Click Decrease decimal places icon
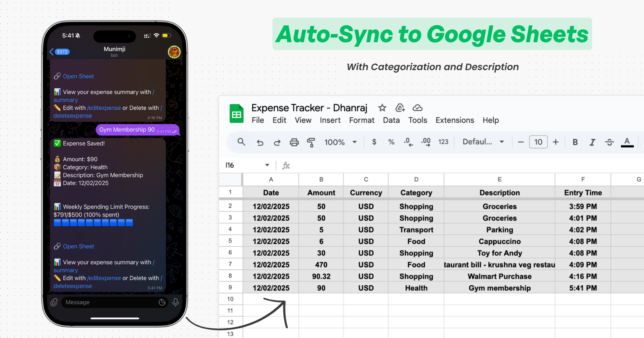This screenshot has height=338, width=644. click(x=408, y=142)
